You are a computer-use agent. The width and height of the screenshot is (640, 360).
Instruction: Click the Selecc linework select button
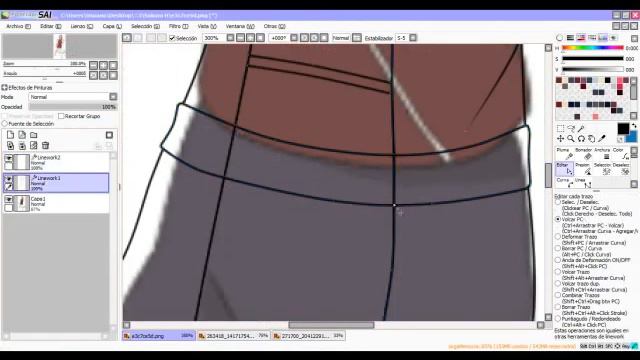click(602, 169)
